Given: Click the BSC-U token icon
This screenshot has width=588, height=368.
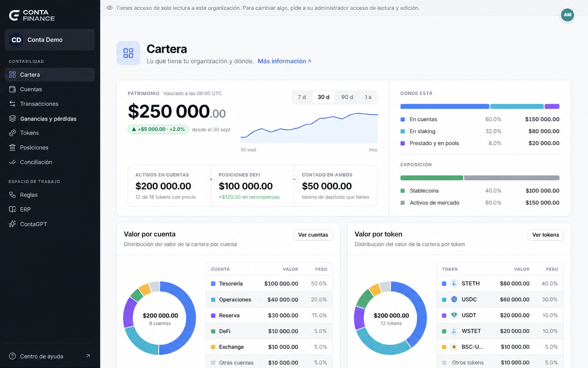Looking at the screenshot, I should [x=454, y=347].
